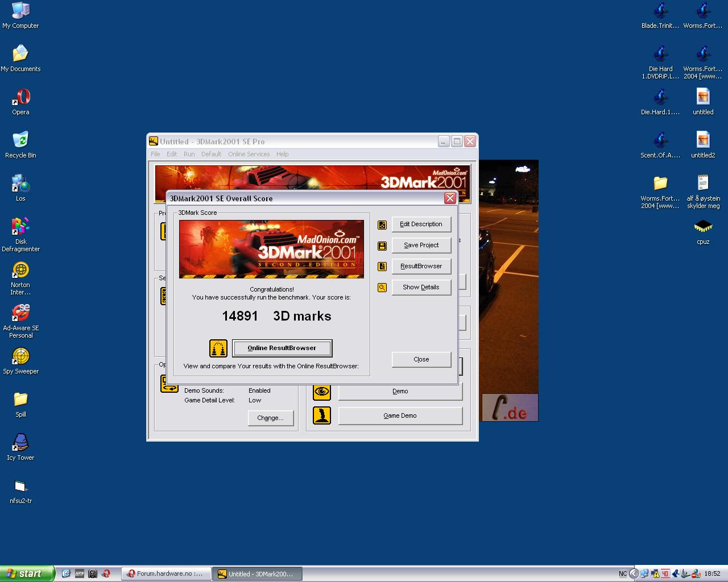Screen dimensions: 728x582
Task: Select the nfsu2-tr desktop icon
Action: tap(20, 490)
